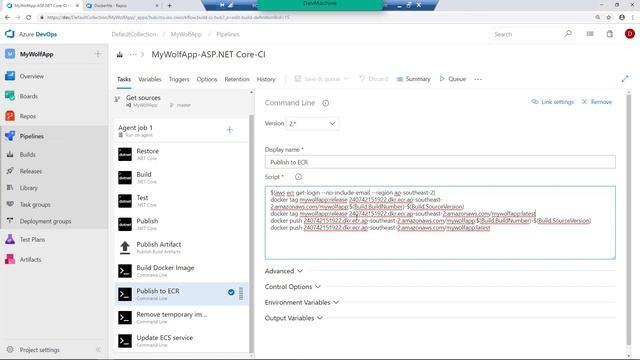Expand the Advanced section

284,271
